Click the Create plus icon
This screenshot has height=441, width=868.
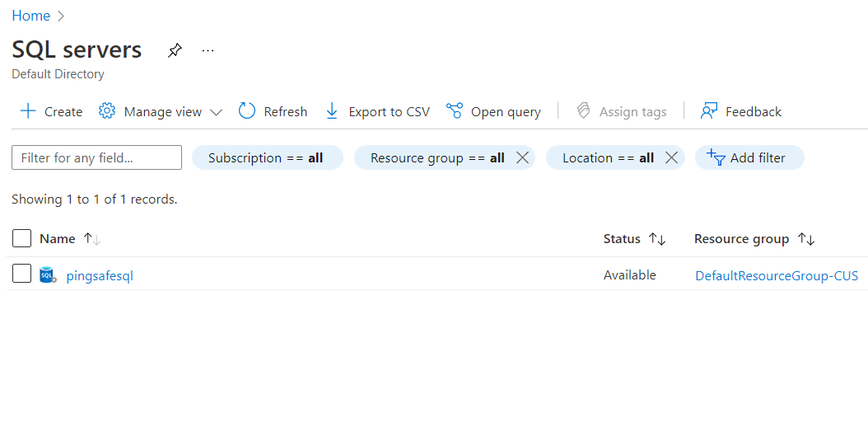tap(28, 111)
